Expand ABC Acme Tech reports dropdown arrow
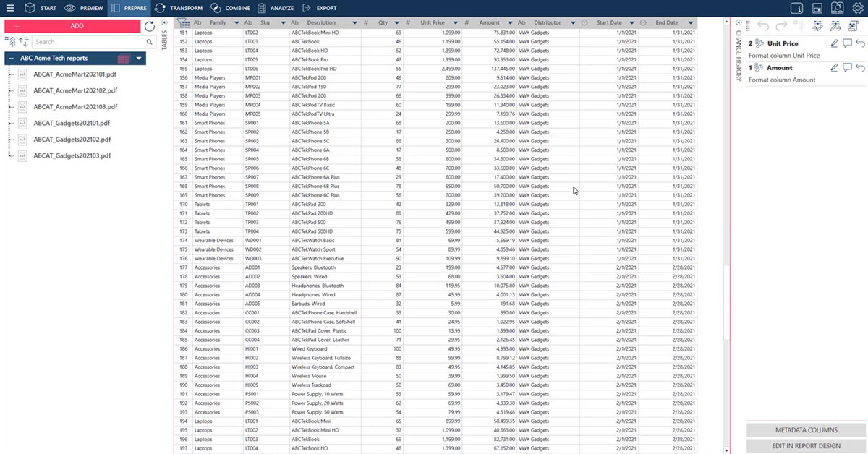 tap(139, 58)
